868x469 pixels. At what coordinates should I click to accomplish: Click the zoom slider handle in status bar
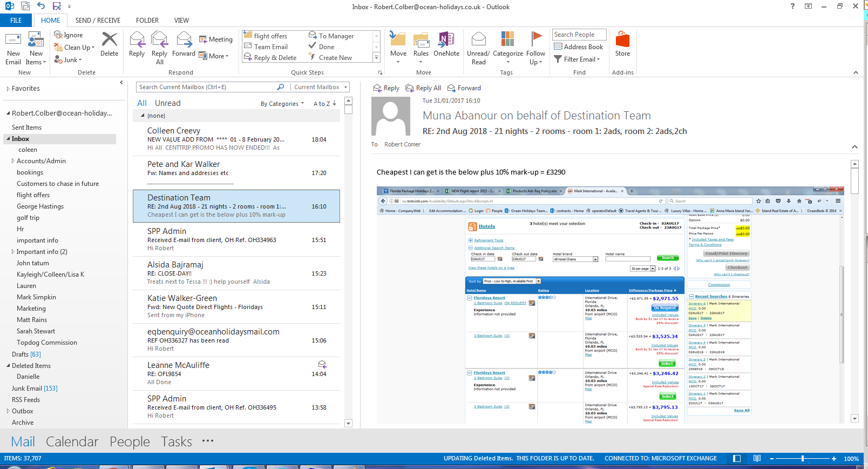click(803, 459)
